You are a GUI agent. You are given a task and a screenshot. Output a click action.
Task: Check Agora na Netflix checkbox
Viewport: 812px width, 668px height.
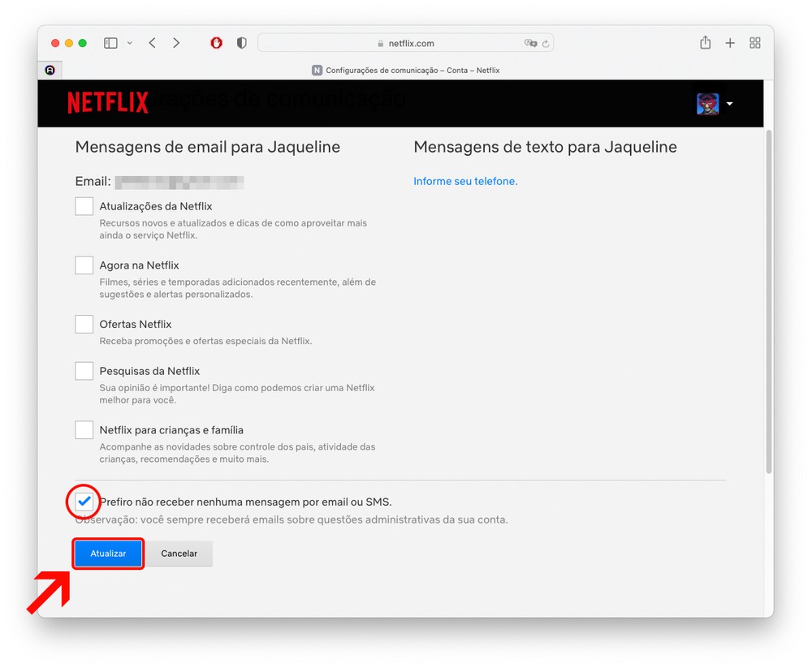[x=84, y=265]
